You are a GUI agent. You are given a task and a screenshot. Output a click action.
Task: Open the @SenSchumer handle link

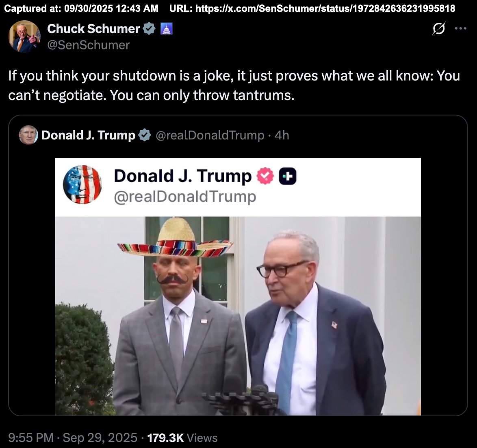coord(88,45)
